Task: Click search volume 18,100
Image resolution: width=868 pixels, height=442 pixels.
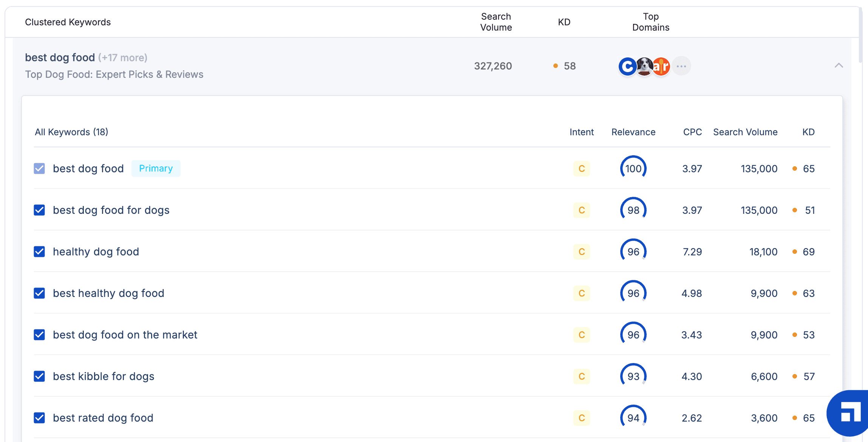Action: click(x=763, y=252)
